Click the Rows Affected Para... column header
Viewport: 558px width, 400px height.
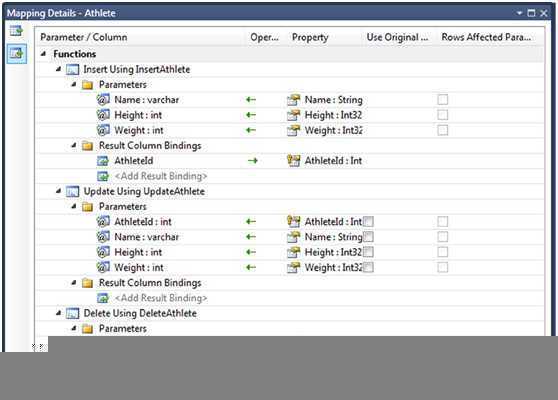click(486, 37)
